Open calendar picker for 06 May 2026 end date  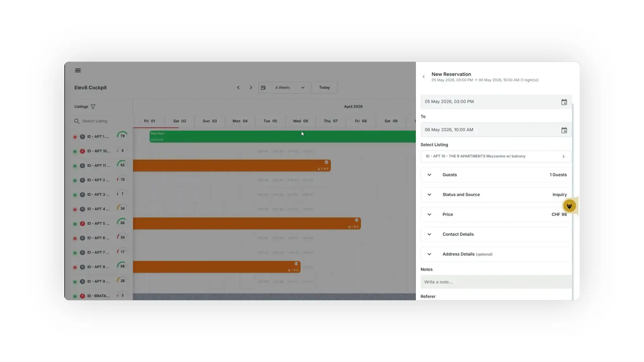[x=564, y=130]
